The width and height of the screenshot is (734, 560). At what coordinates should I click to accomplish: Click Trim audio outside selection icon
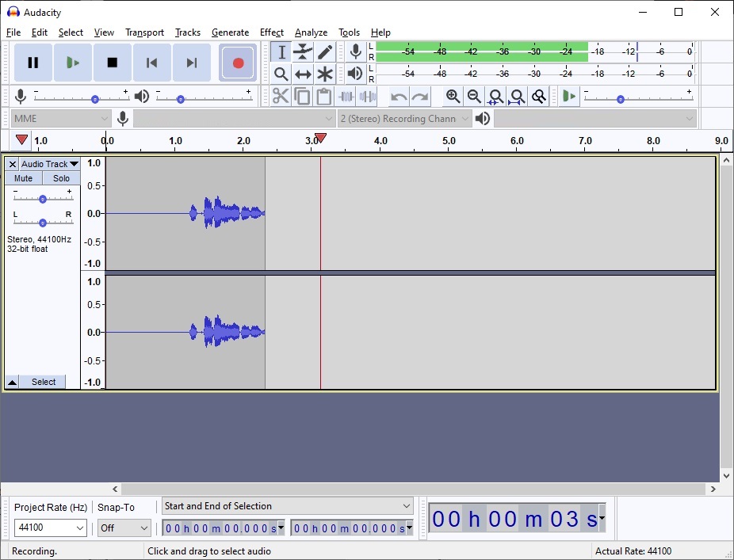[346, 97]
